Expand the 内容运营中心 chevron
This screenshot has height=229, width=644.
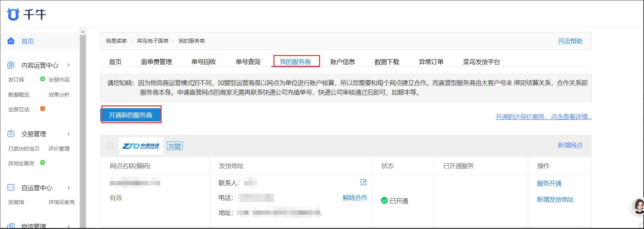69,65
